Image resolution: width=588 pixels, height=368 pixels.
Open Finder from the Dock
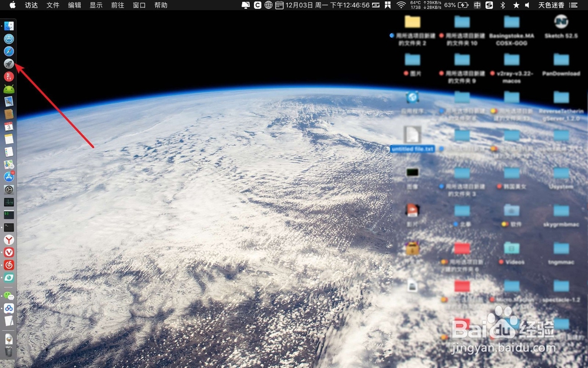(x=9, y=26)
